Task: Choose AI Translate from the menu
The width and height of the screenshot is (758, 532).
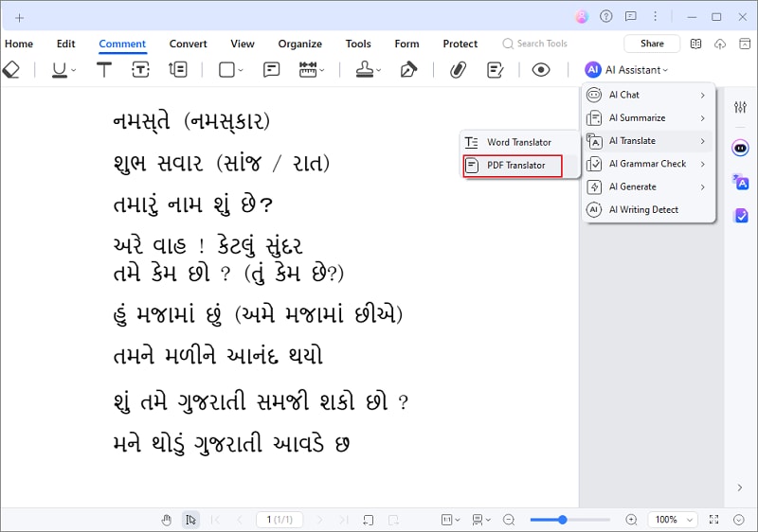Action: 648,141
